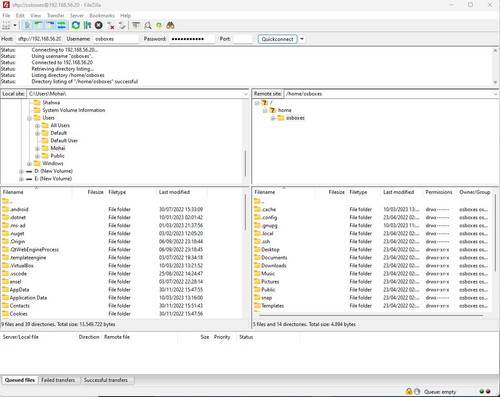Switch to Queued files tab
Image resolution: width=500 pixels, height=397 pixels.
(x=20, y=380)
